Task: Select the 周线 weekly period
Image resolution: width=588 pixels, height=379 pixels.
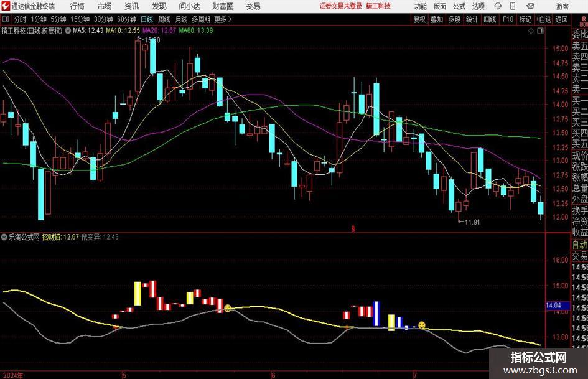Action: pyautogui.click(x=164, y=19)
